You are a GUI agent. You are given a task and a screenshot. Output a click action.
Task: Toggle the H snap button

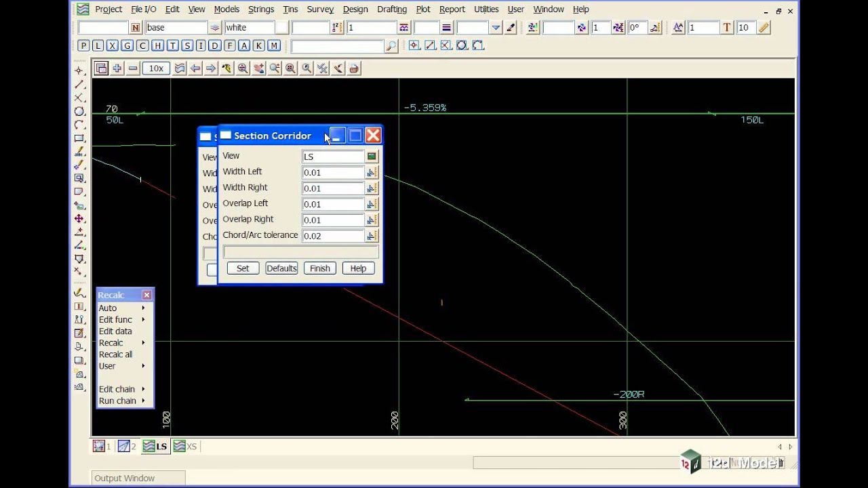[157, 45]
